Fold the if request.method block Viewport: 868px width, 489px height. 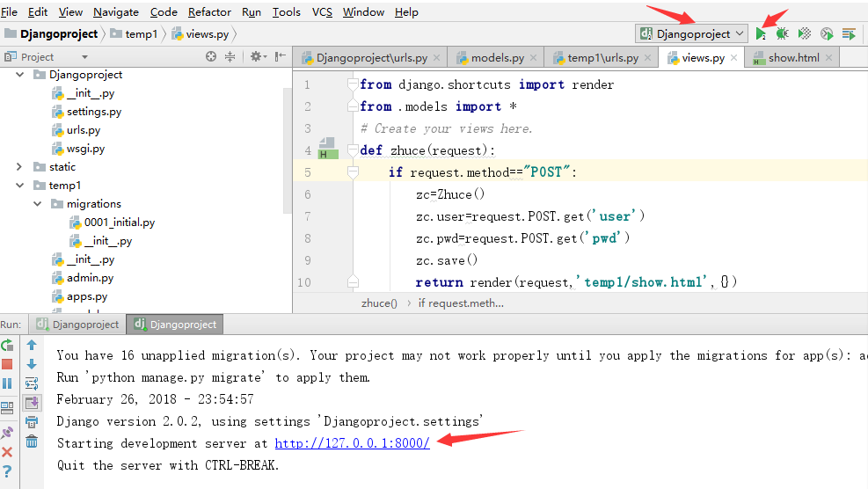click(x=353, y=172)
